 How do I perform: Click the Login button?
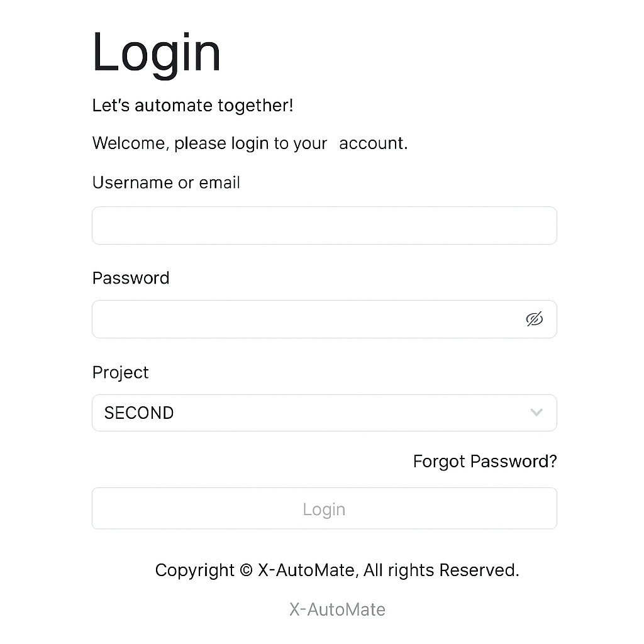point(324,508)
